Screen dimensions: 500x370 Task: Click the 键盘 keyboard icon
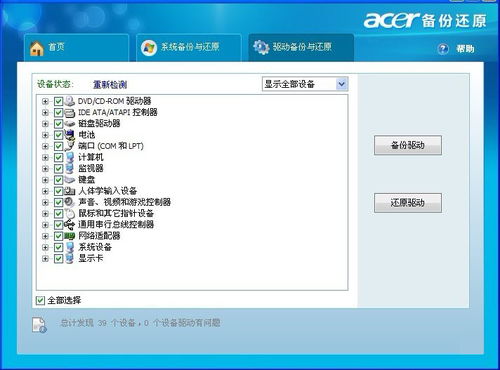69,180
